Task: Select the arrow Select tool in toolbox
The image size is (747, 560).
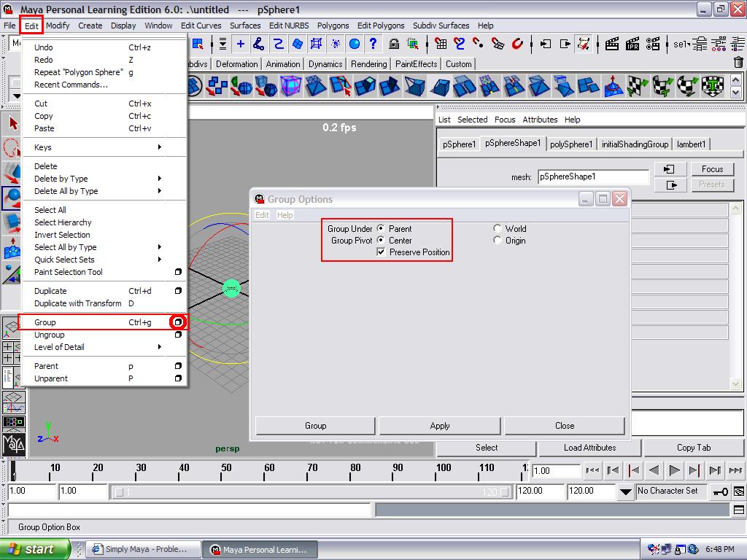Action: point(12,124)
